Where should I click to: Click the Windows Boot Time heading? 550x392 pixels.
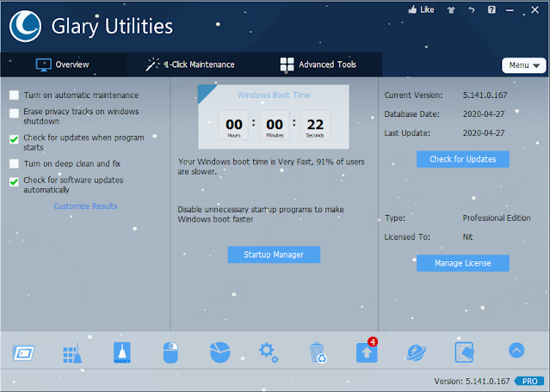click(x=274, y=95)
